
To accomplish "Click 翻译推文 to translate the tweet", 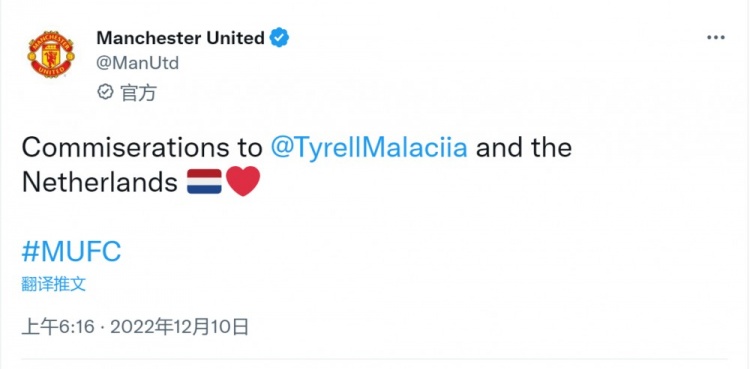I will 54,284.
